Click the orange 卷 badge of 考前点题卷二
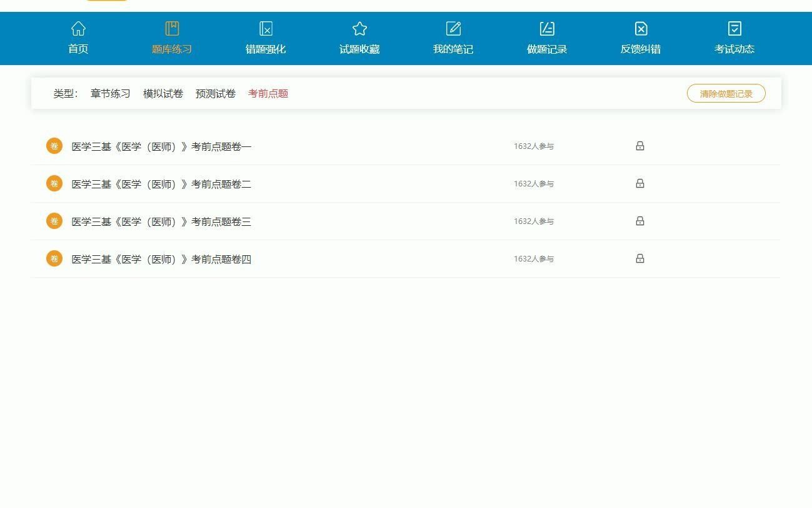This screenshot has height=508, width=812. pos(54,183)
